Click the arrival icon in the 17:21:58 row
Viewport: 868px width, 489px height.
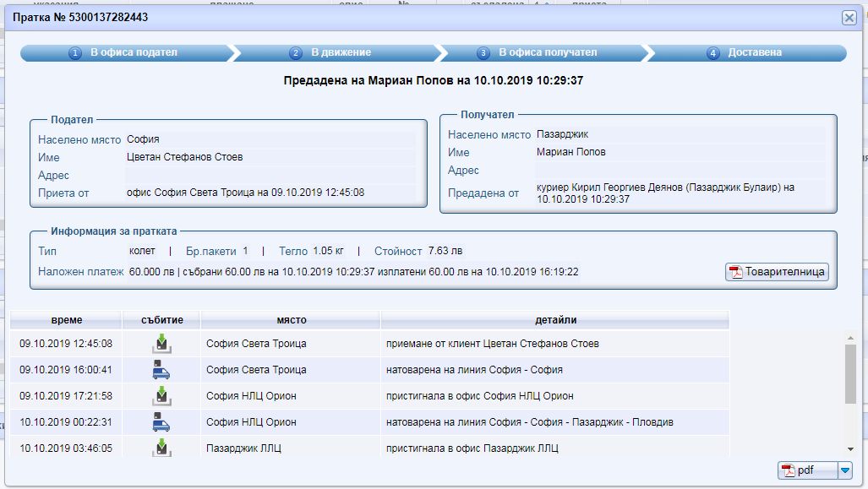coord(161,396)
